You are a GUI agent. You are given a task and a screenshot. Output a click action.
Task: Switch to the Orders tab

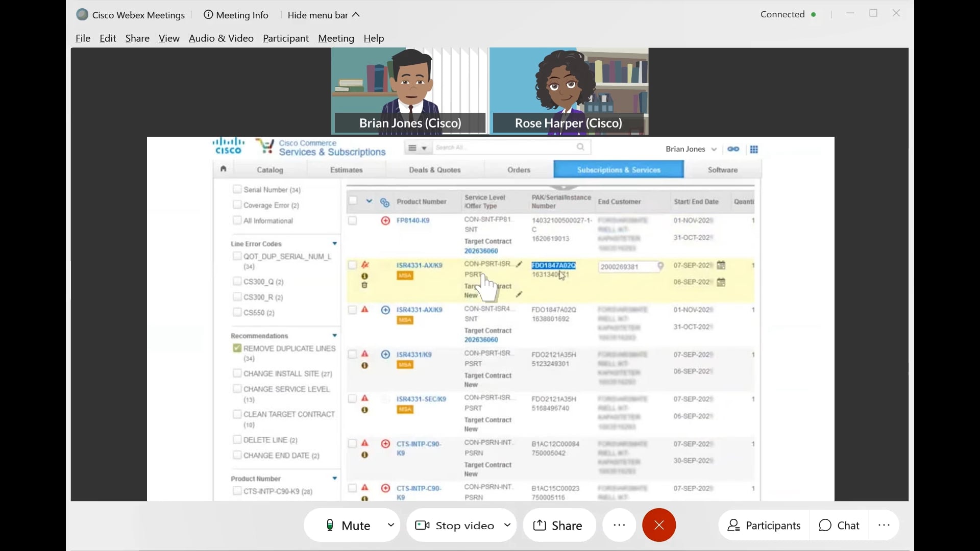point(519,170)
